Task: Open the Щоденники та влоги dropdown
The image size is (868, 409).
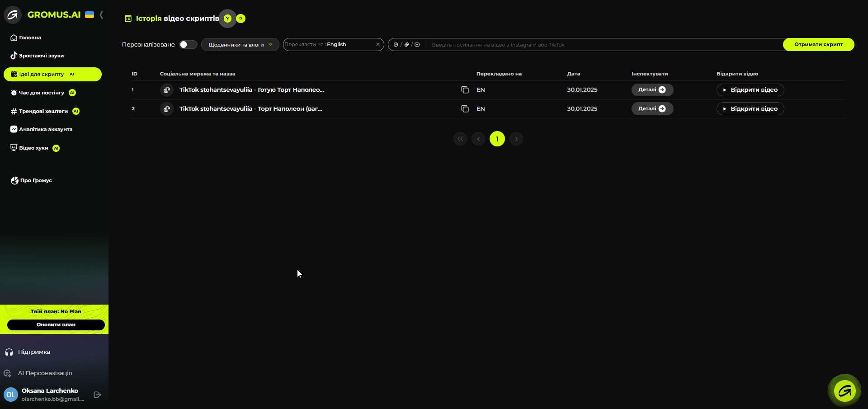Action: point(240,44)
